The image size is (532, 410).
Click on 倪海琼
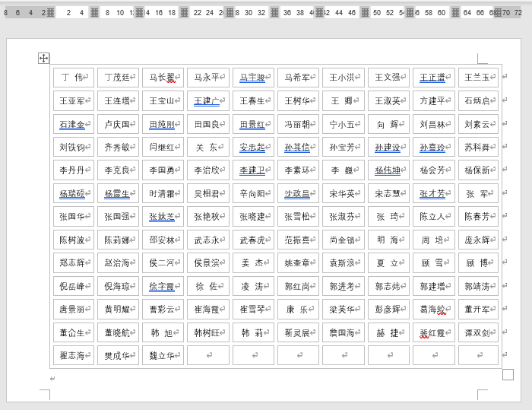click(117, 286)
